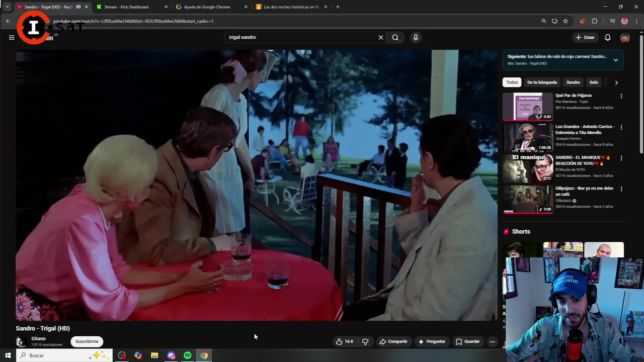Open the Gitano channel name link

38,338
